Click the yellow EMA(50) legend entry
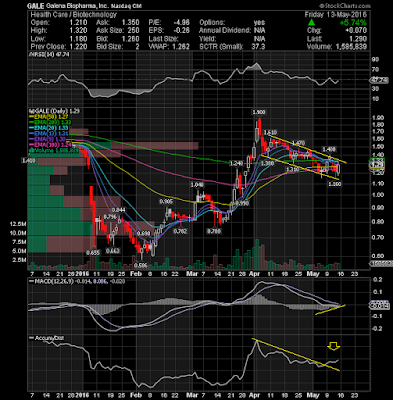The height and width of the screenshot is (400, 393). (x=49, y=117)
